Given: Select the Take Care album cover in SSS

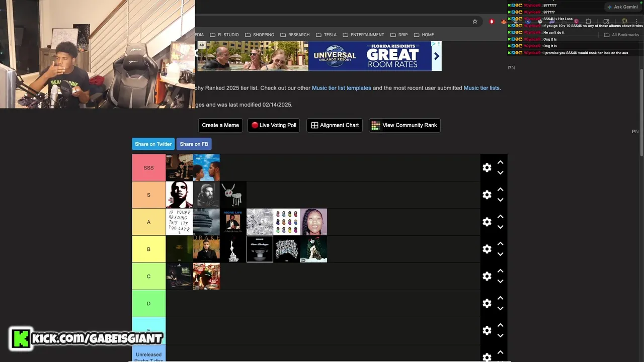Looking at the screenshot, I should (179, 167).
